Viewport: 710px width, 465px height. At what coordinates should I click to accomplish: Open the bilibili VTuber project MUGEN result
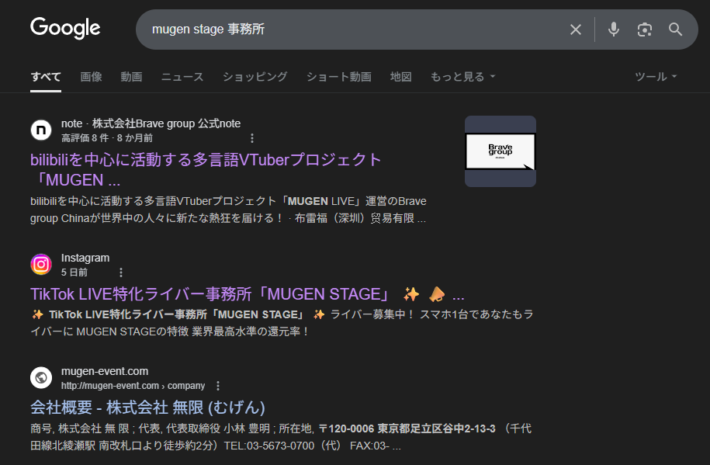click(206, 170)
